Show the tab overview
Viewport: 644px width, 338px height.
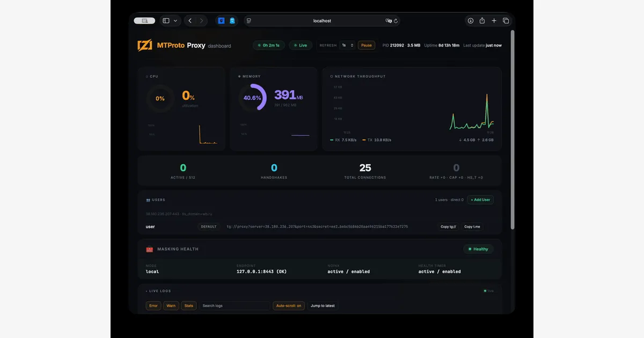pyautogui.click(x=506, y=21)
